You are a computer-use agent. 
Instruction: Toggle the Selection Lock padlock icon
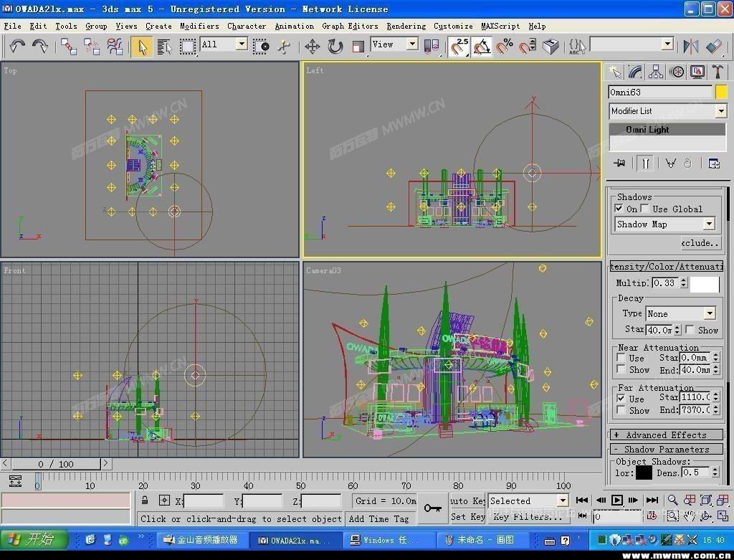145,500
